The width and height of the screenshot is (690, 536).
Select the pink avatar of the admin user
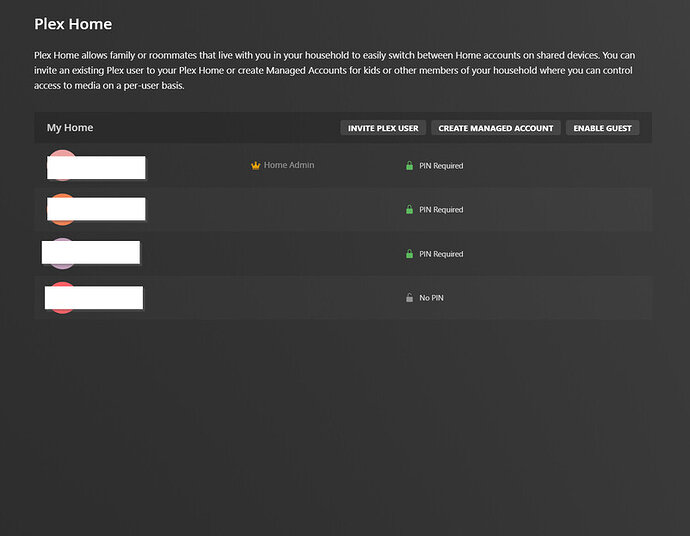click(x=61, y=154)
